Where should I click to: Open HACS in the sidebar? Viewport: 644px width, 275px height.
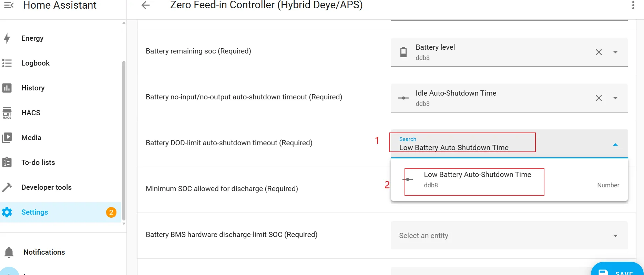(x=61, y=113)
